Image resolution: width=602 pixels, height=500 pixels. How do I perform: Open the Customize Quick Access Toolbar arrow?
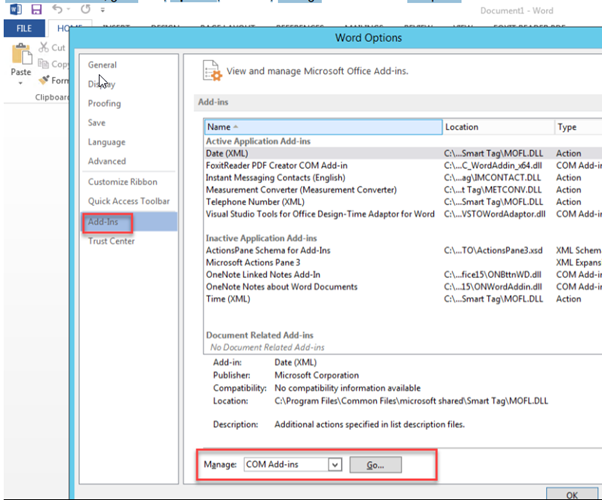click(x=103, y=10)
